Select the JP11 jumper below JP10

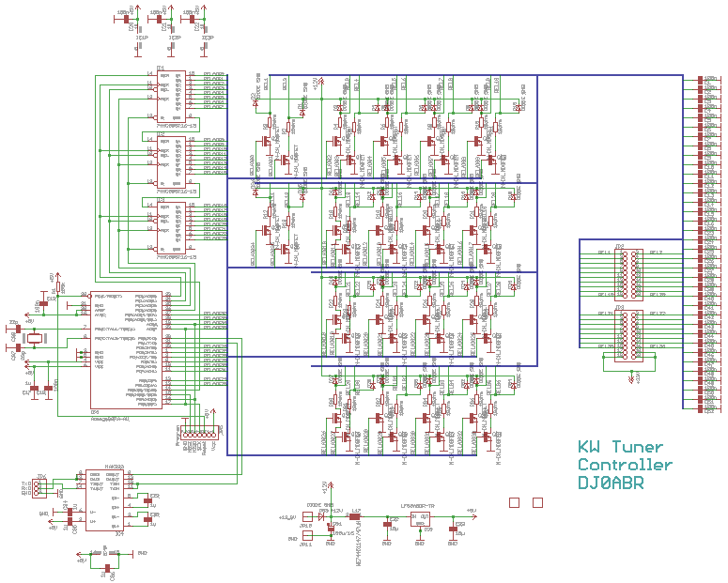[x=307, y=536]
